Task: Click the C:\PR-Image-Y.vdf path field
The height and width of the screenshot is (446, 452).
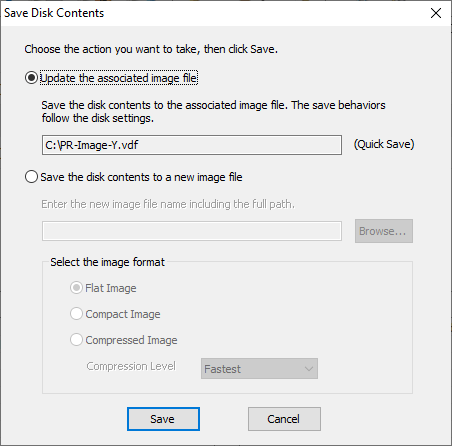Action: coord(192,145)
